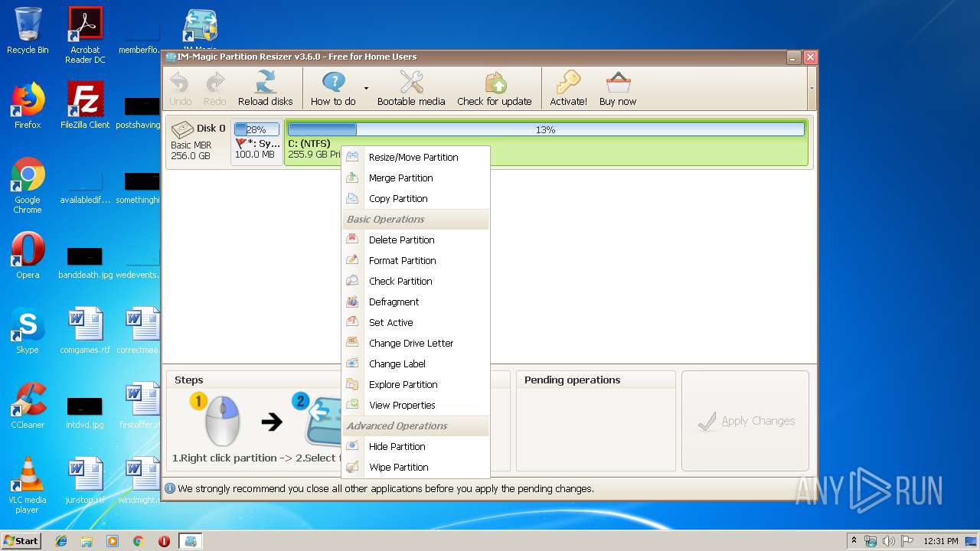Click the Resize/Move Partition menu icon
Image resolution: width=980 pixels, height=551 pixels.
point(352,157)
